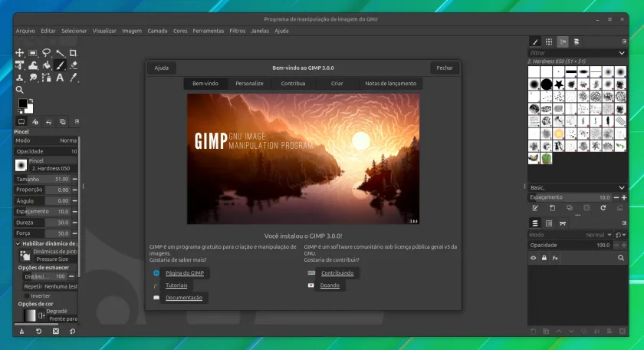
Task: Switch to the Notas de lançamento tab
Action: coord(390,84)
